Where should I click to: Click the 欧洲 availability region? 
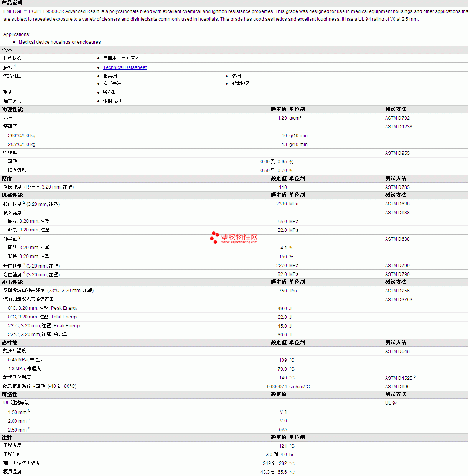click(x=236, y=76)
